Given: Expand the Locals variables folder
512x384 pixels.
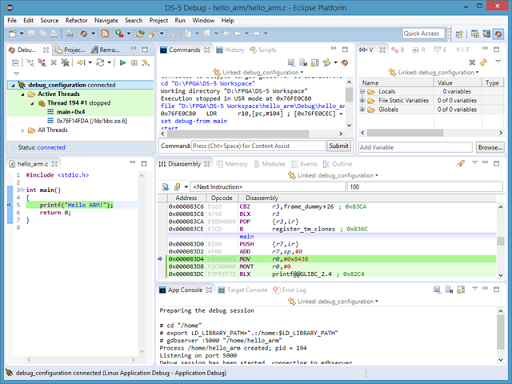Looking at the screenshot, I should (x=362, y=92).
